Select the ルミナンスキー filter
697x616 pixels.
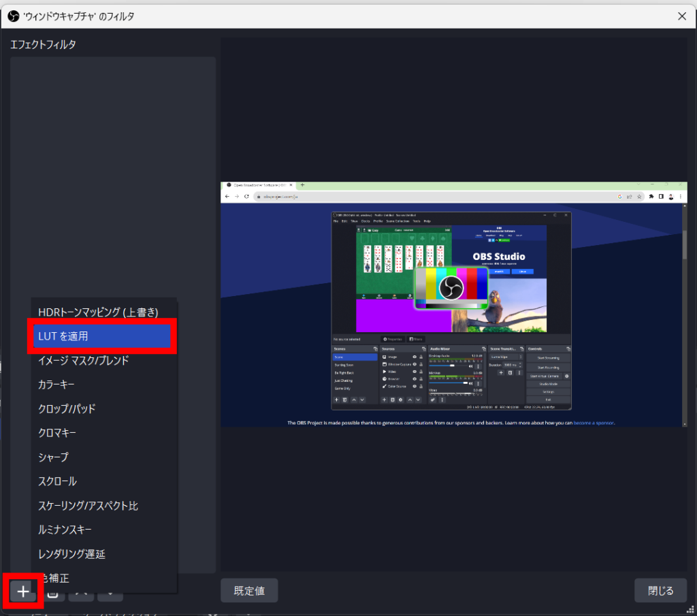point(65,530)
